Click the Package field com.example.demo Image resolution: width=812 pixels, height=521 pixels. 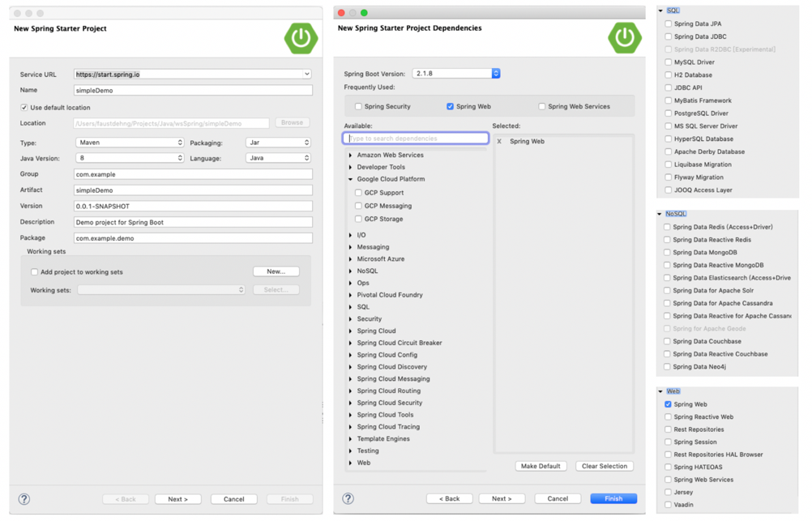[193, 238]
